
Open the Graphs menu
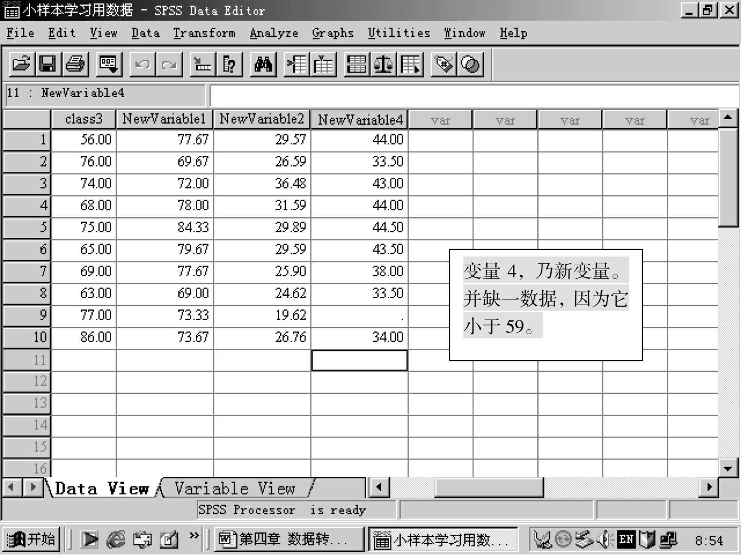[x=333, y=33]
